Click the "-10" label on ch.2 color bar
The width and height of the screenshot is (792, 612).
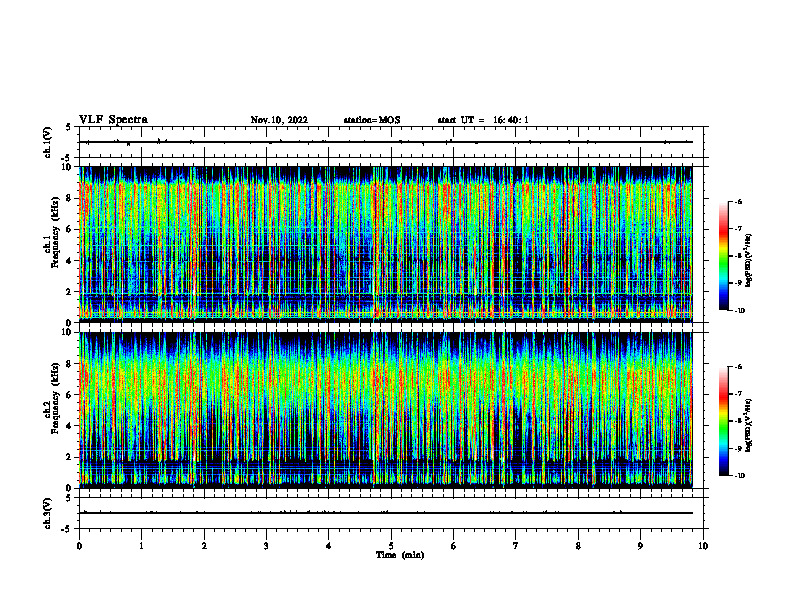pyautogui.click(x=739, y=476)
